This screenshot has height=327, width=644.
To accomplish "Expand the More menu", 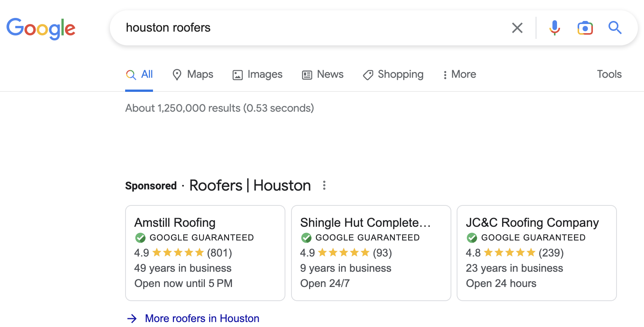I will 459,74.
